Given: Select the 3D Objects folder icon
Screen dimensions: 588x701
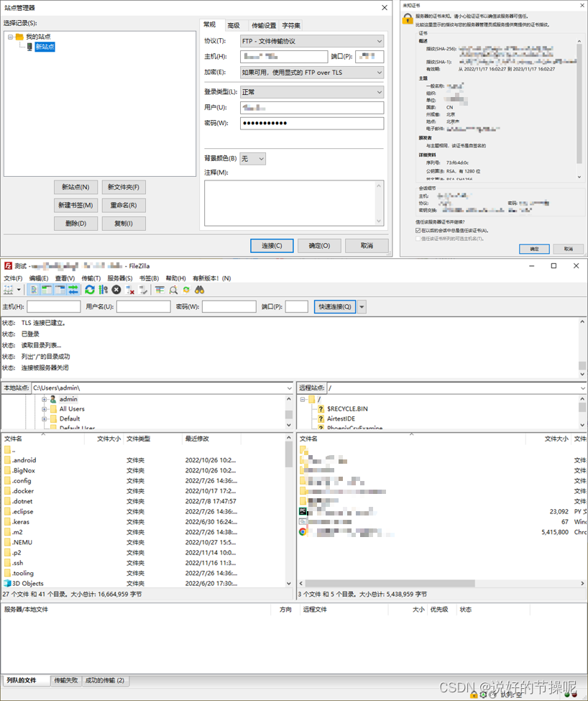Looking at the screenshot, I should pyautogui.click(x=7, y=583).
